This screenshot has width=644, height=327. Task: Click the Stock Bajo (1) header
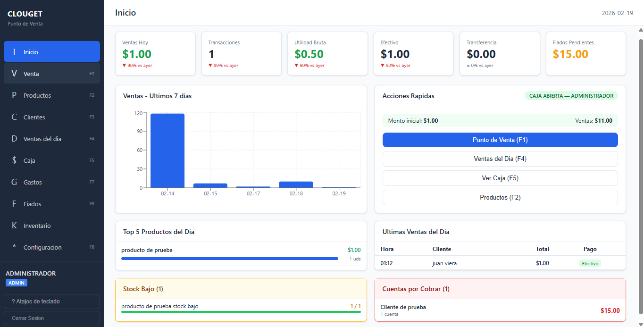click(143, 289)
